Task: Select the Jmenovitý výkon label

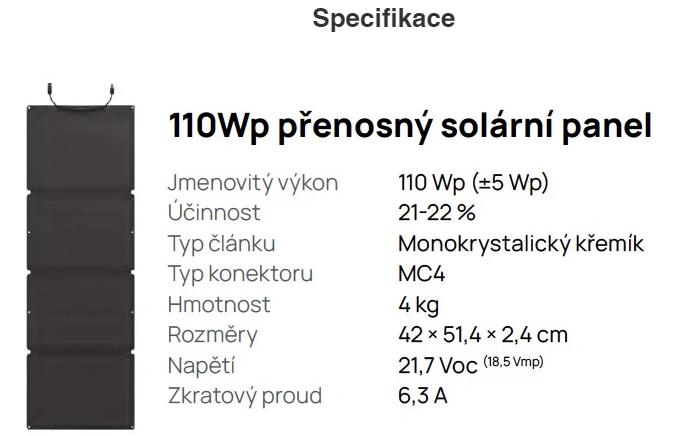Action: coord(252,183)
